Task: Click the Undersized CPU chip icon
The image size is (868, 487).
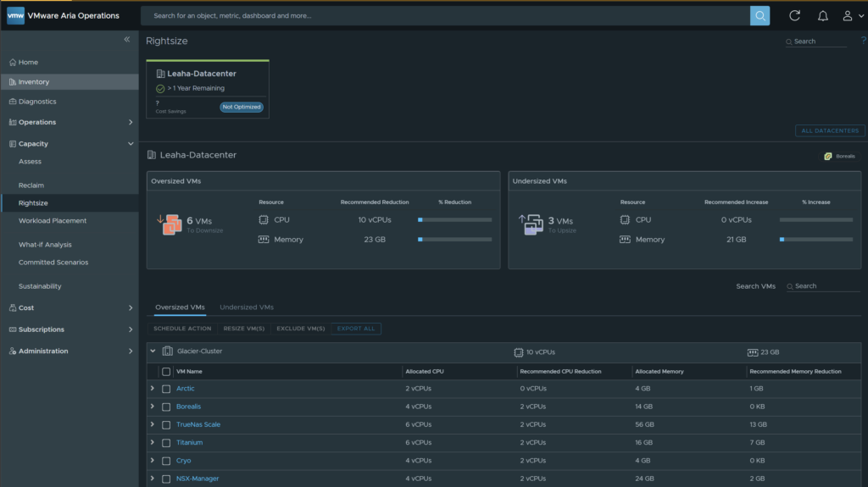Action: (625, 219)
